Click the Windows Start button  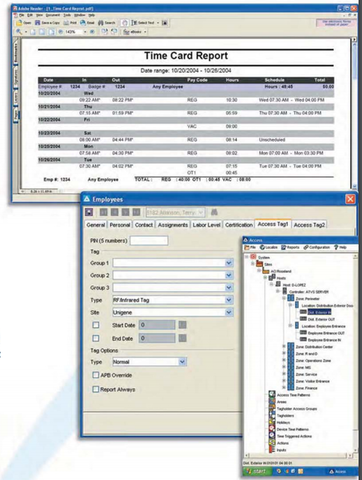coord(256,471)
